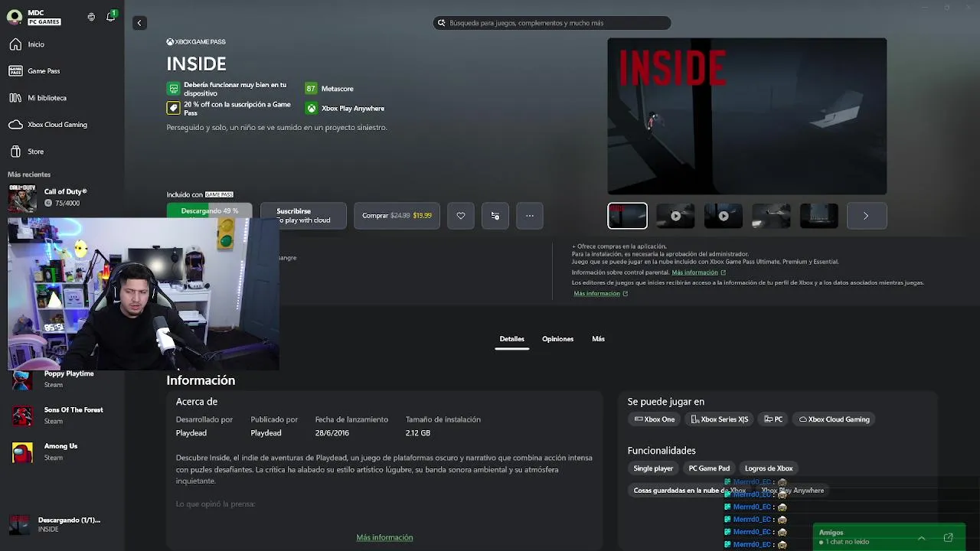Open Call of Duty in recent games
The width and height of the screenshot is (980, 551).
point(62,197)
